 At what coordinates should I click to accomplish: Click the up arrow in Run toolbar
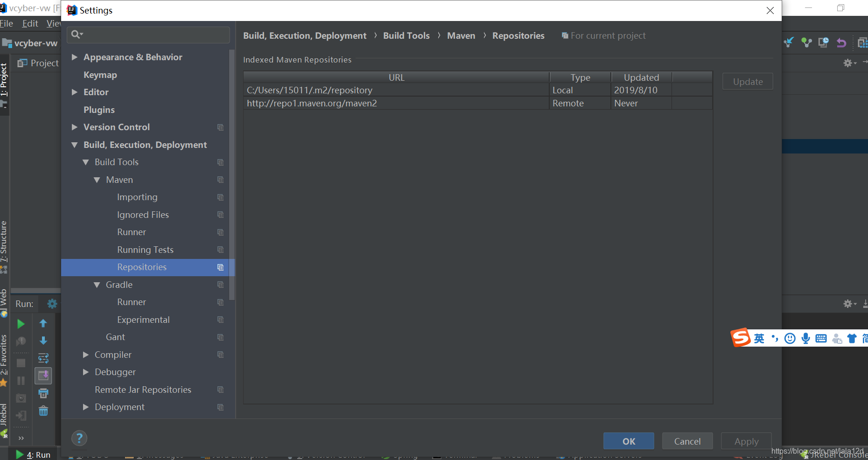[x=43, y=323]
